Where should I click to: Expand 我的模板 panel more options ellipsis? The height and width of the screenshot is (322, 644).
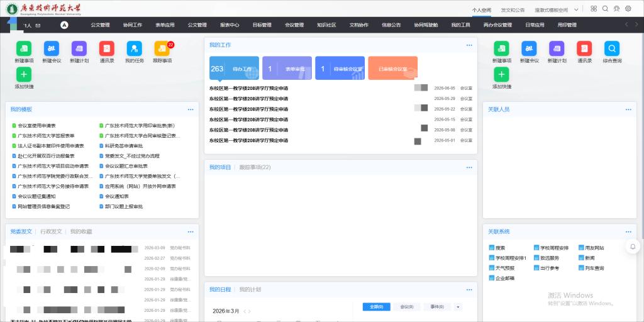(x=190, y=109)
